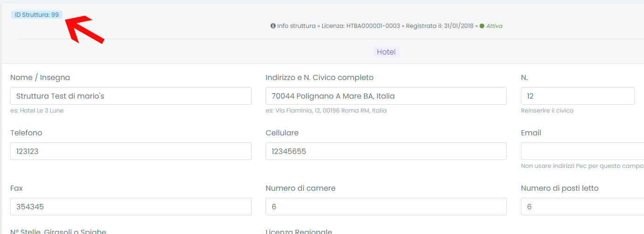644x234 pixels.
Task: Edit the Numero di camere field
Action: (x=386, y=207)
